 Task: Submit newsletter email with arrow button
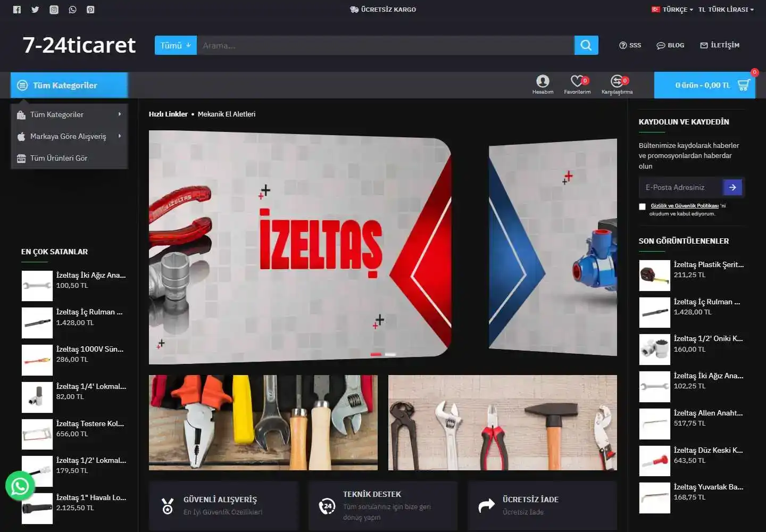pyautogui.click(x=732, y=187)
